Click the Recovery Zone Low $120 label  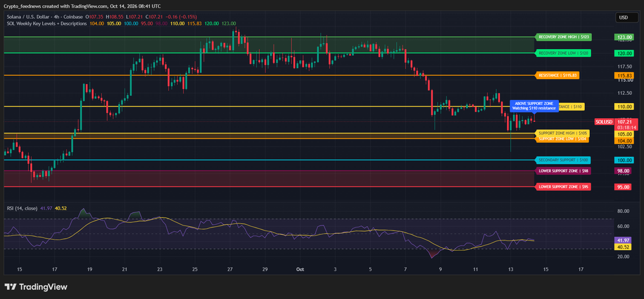563,53
